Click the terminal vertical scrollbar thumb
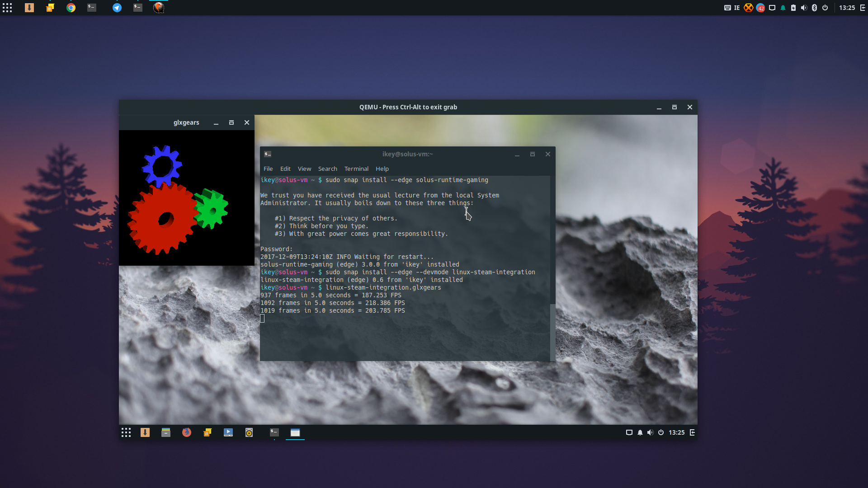The image size is (868, 488). tap(552, 332)
